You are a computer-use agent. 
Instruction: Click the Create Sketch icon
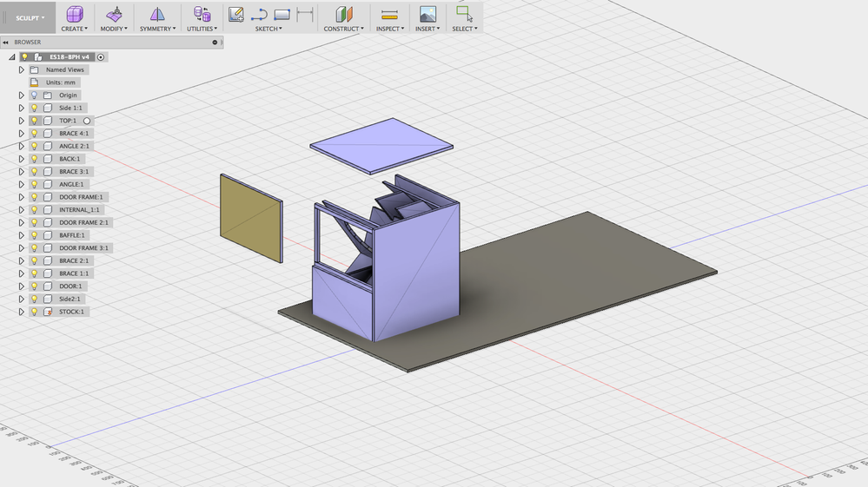236,15
